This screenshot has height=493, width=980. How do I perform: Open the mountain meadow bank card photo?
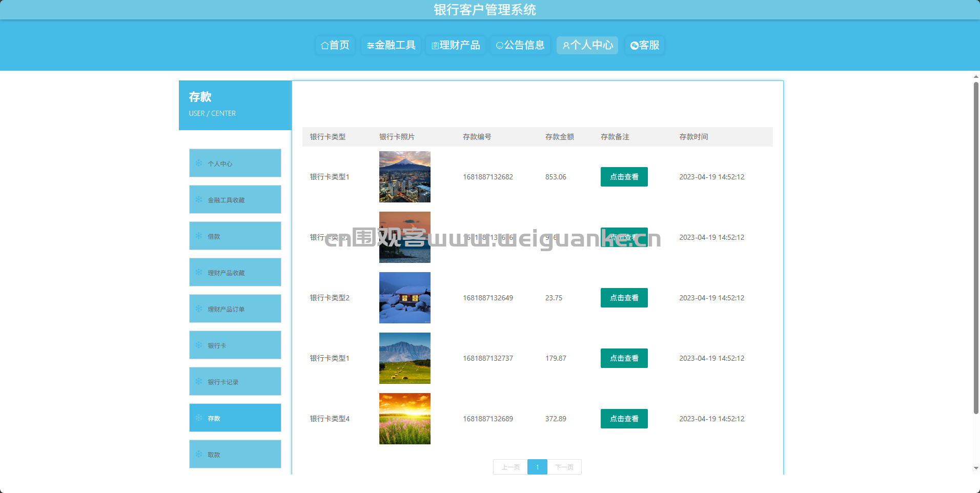click(x=405, y=358)
